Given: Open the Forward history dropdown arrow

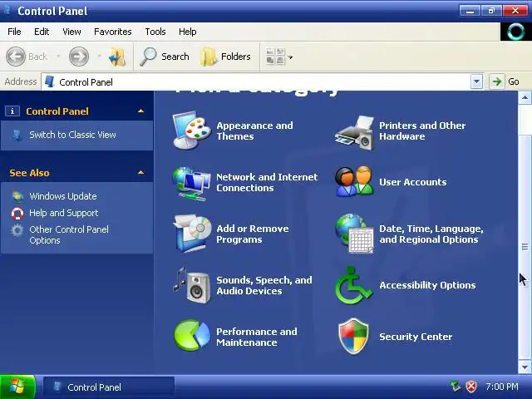Looking at the screenshot, I should coord(100,57).
